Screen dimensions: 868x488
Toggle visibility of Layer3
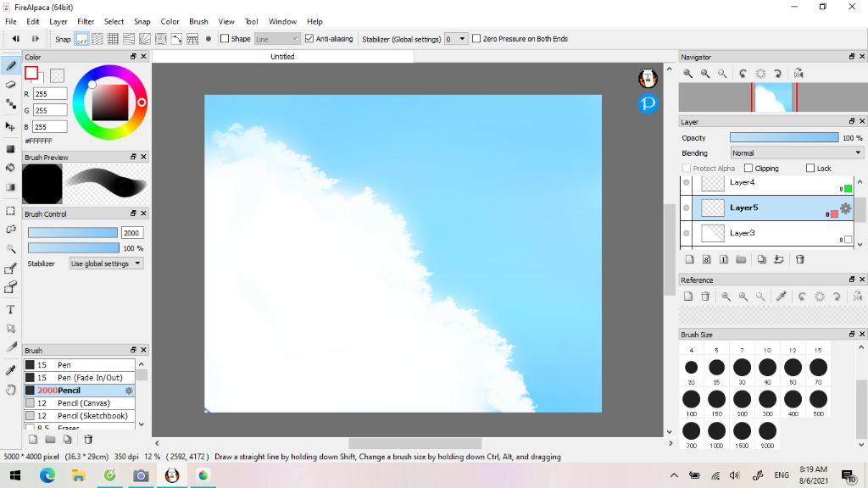click(687, 233)
